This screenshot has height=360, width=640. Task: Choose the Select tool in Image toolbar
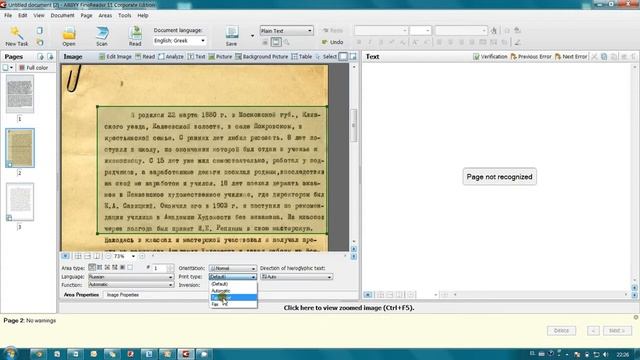point(326,57)
